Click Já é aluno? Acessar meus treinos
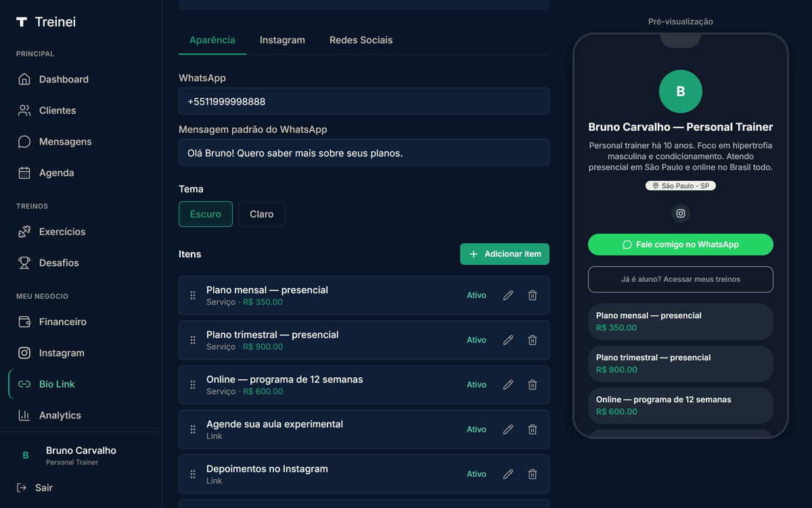 pyautogui.click(x=681, y=279)
